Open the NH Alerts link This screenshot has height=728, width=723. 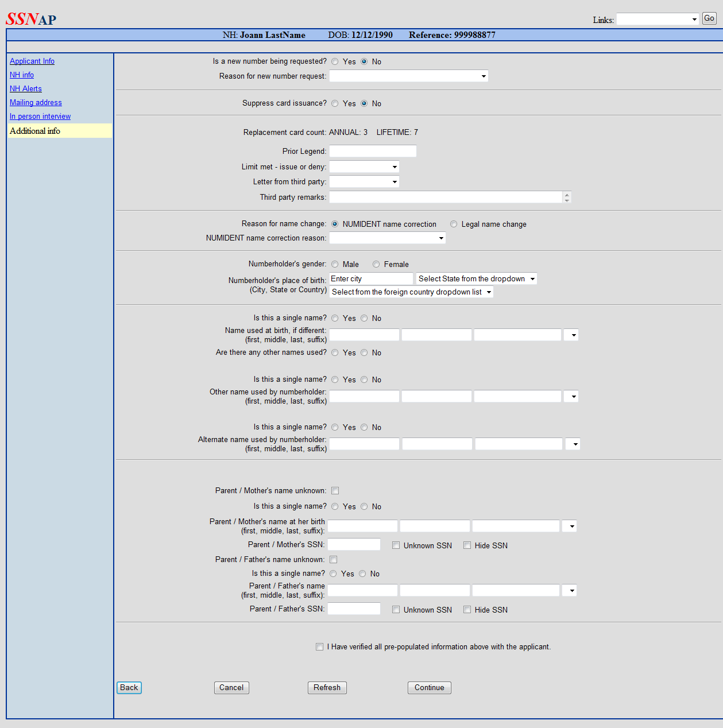[x=26, y=89]
